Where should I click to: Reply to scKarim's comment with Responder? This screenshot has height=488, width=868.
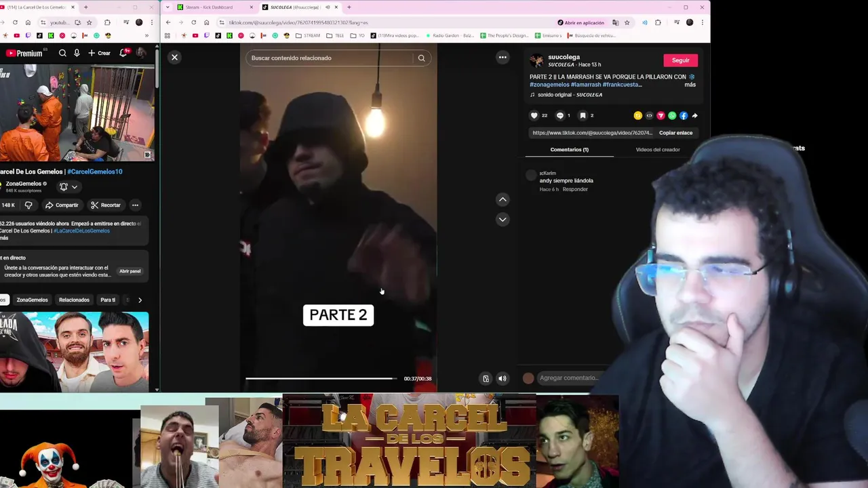point(575,189)
